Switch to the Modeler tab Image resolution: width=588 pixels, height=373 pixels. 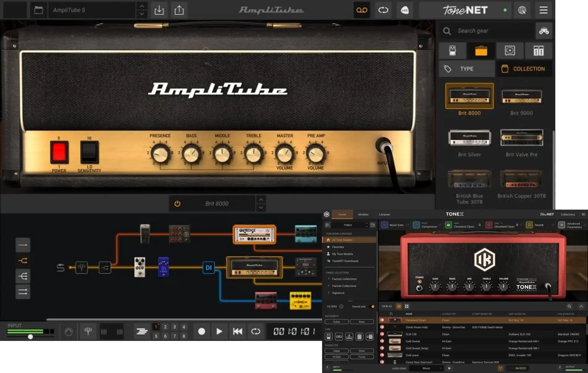[x=363, y=215]
